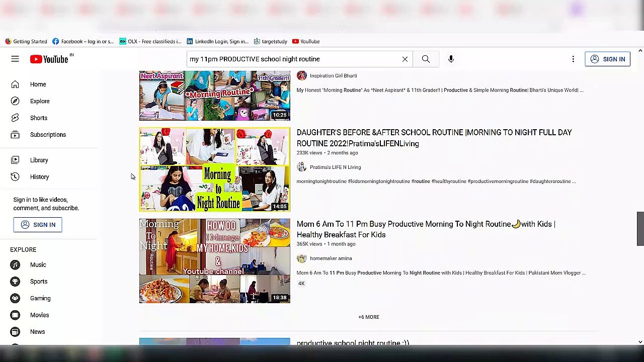
Task: Click the Inspiration Girl Bharti channel avatar
Action: [x=301, y=75]
